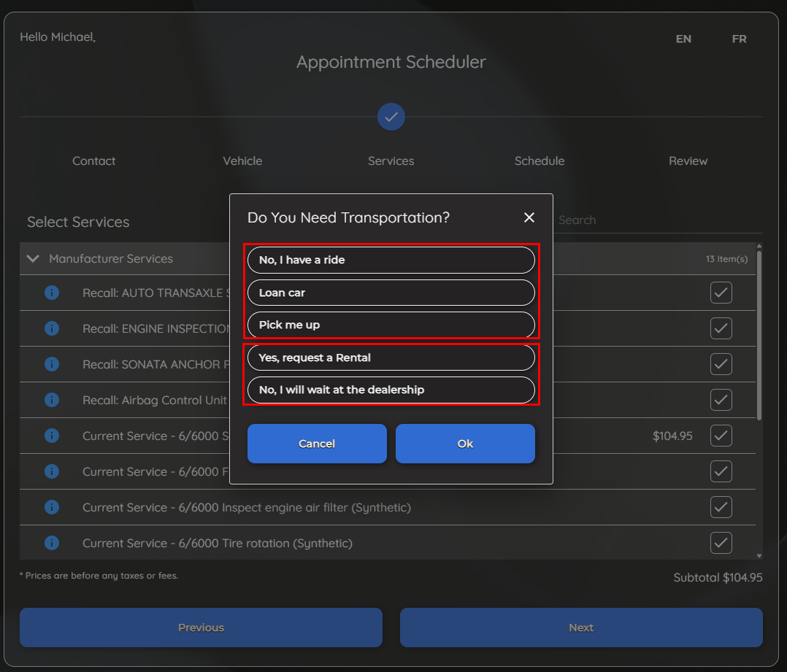Collapse the Manufacturer Services section
This screenshot has height=672, width=787.
pyautogui.click(x=33, y=258)
